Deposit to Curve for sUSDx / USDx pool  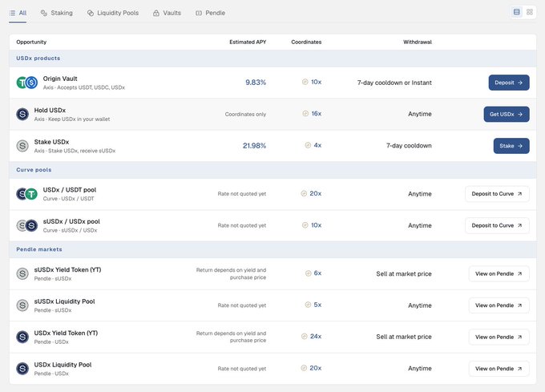(497, 225)
